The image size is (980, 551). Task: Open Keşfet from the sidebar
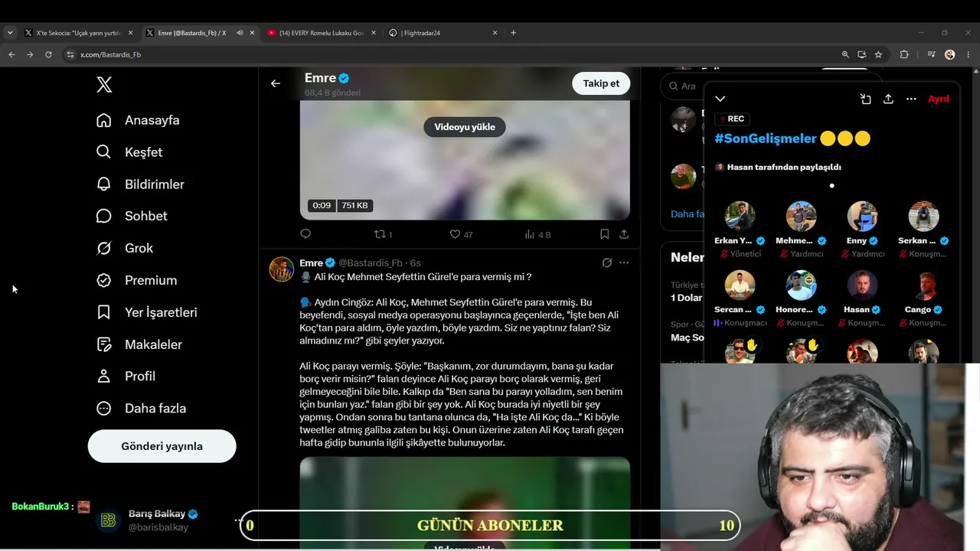tap(129, 152)
